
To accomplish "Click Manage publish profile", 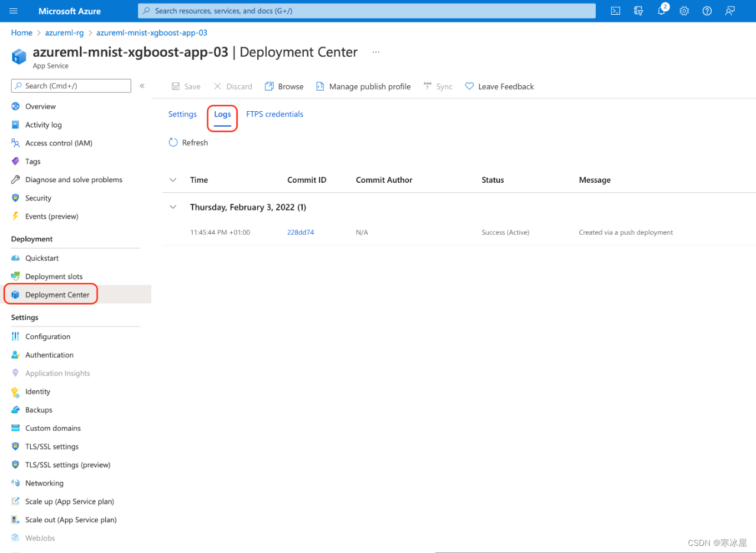I will [x=364, y=86].
